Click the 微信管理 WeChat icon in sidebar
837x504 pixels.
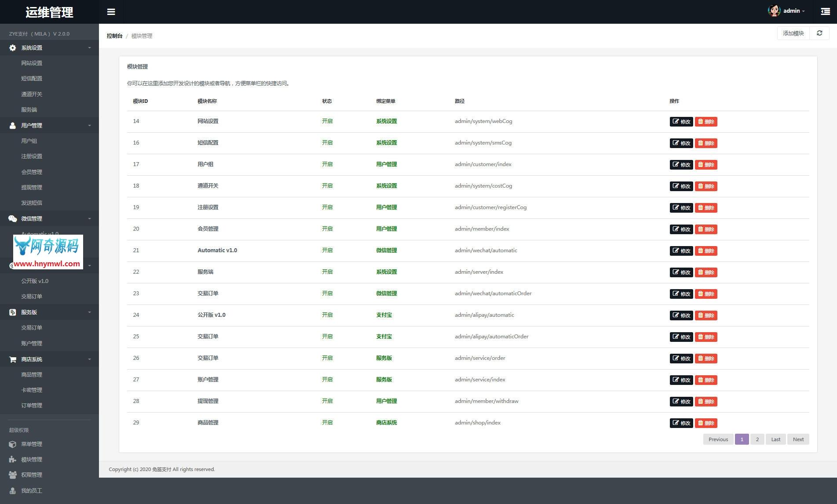tap(13, 219)
